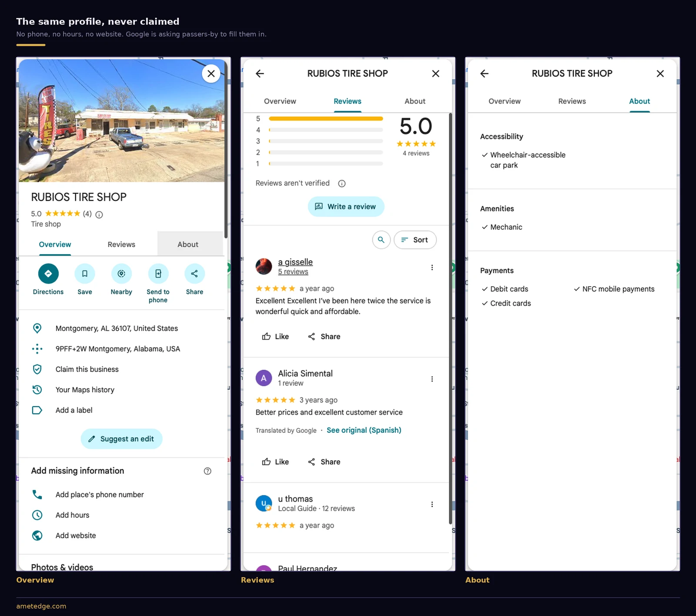This screenshot has width=696, height=616.
Task: Click the Directions icon in Overview panel
Action: 48,274
